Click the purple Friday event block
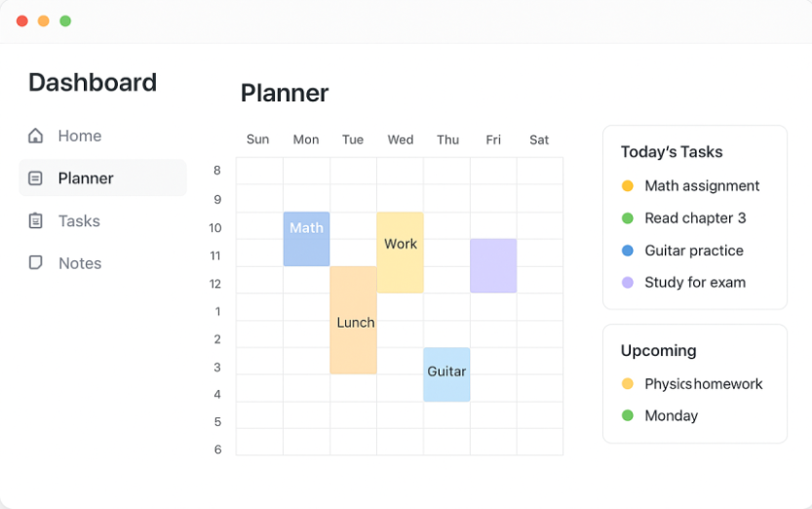Image resolution: width=812 pixels, height=509 pixels. pos(493,265)
